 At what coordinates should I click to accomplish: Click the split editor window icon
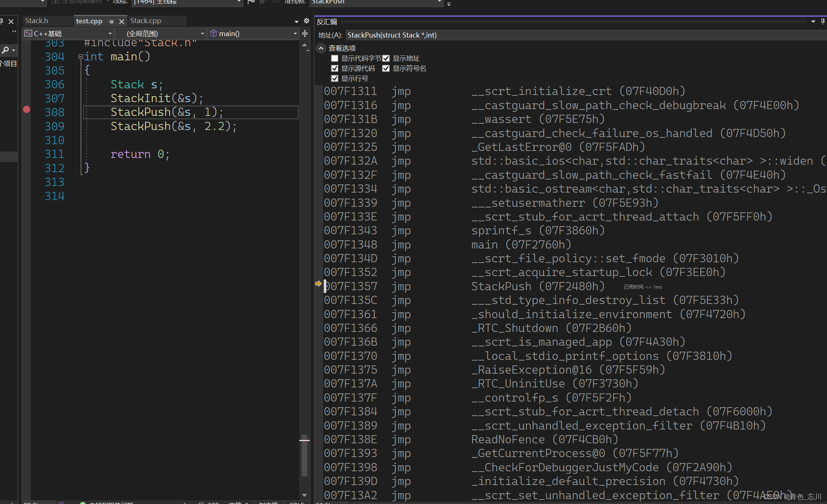coord(305,34)
